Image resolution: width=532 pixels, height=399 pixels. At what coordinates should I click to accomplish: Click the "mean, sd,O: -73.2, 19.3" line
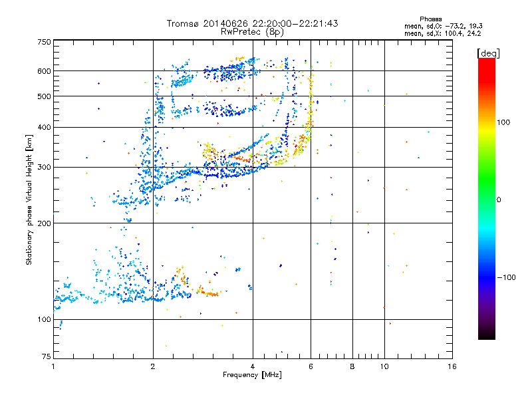pos(443,26)
